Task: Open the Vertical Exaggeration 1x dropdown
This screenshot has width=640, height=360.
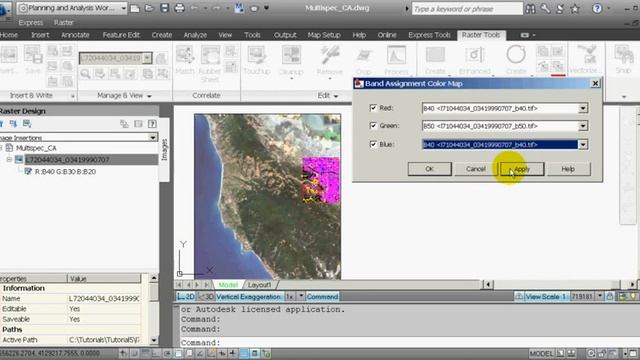Action: click(301, 296)
